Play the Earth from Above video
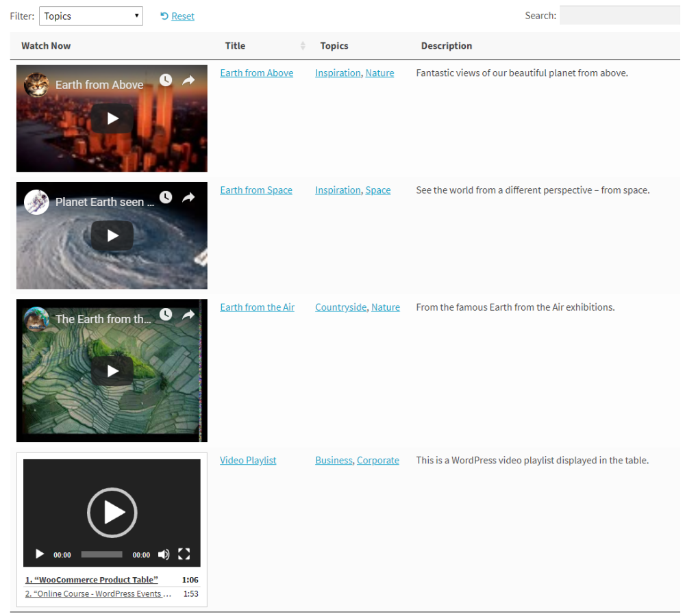Viewport: 685px width, 616px height. point(112,118)
